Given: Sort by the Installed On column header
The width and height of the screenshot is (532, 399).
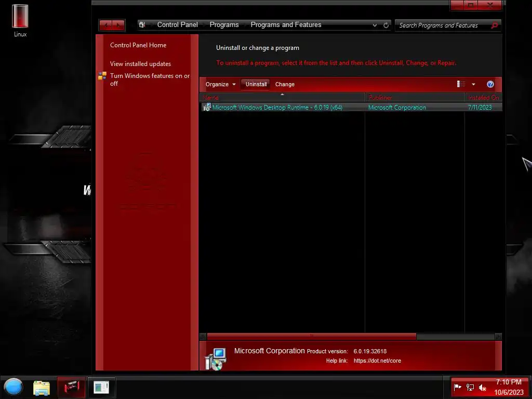Looking at the screenshot, I should [483, 97].
